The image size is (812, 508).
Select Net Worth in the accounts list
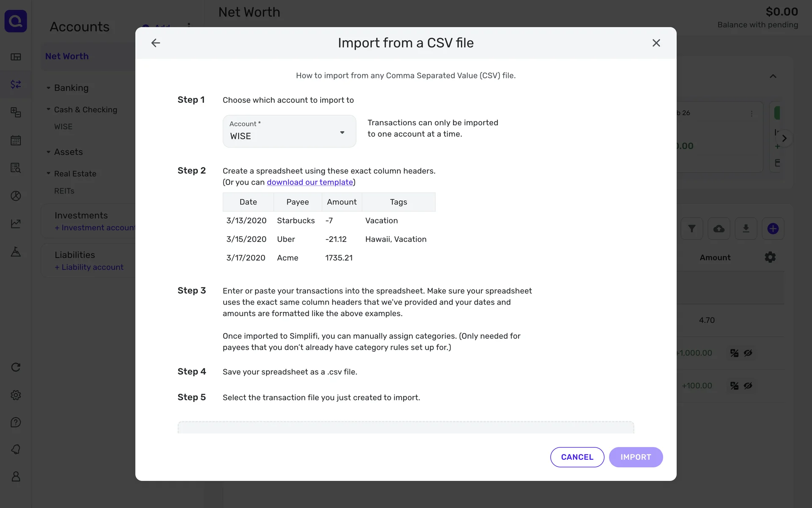[67, 56]
